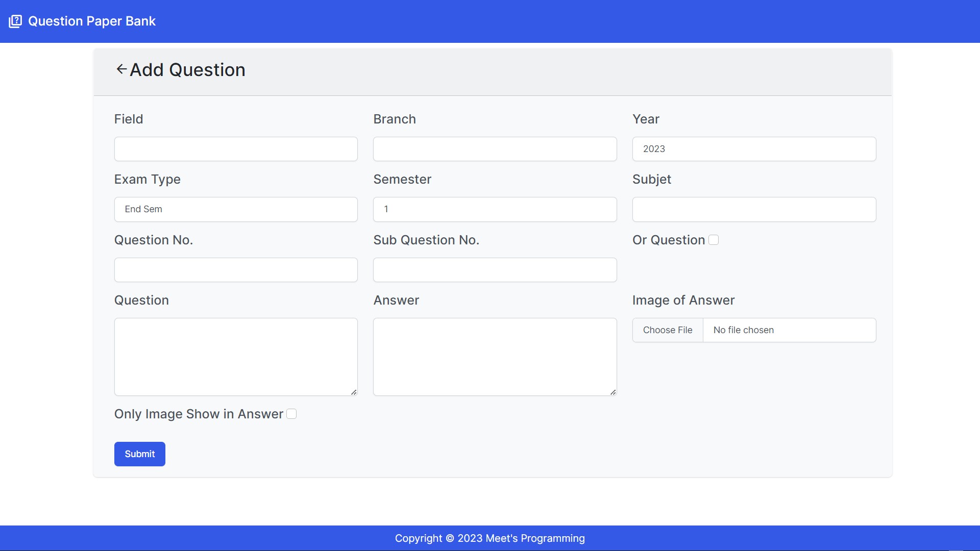Open the Semester selector showing 1

pyautogui.click(x=495, y=209)
